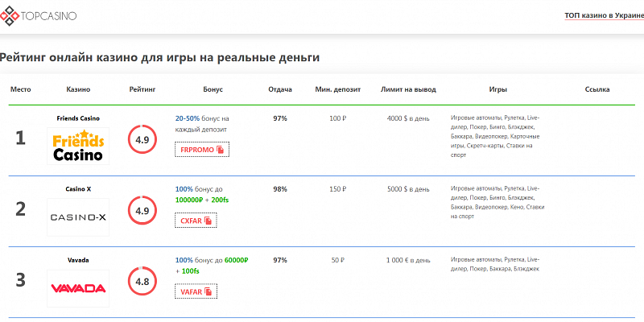Viewport: 644px width, 322px height.
Task: Click Friends Casino 97% payout value
Action: [280, 118]
